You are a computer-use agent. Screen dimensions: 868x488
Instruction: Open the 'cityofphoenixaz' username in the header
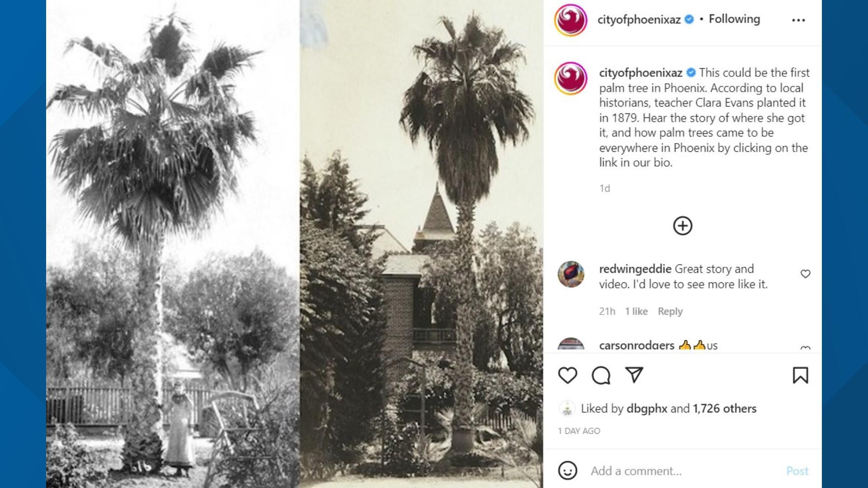point(639,19)
